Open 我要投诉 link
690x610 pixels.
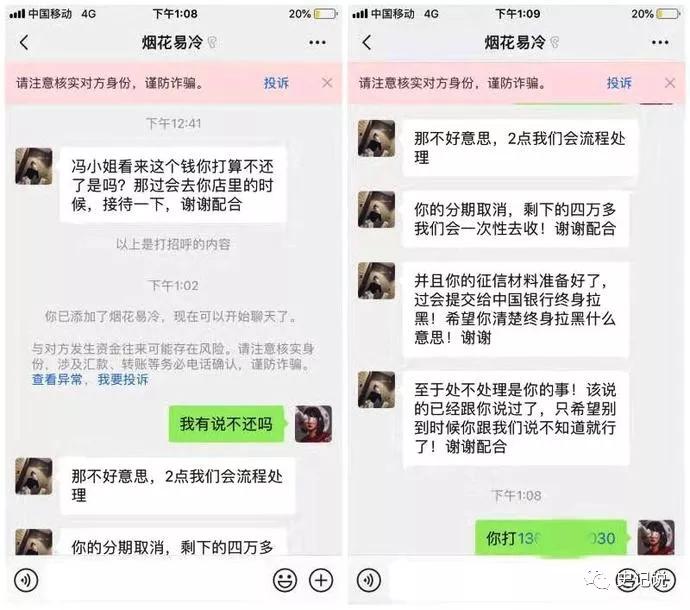coord(123,379)
